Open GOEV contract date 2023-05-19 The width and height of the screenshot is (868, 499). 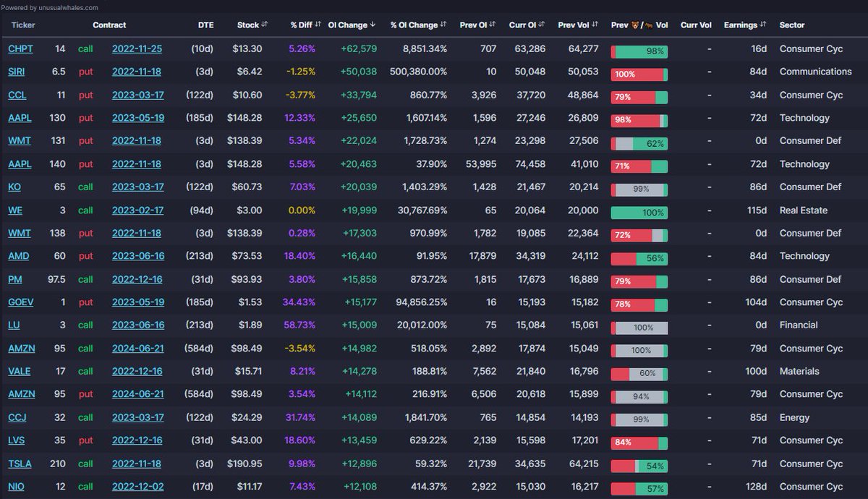coord(138,302)
